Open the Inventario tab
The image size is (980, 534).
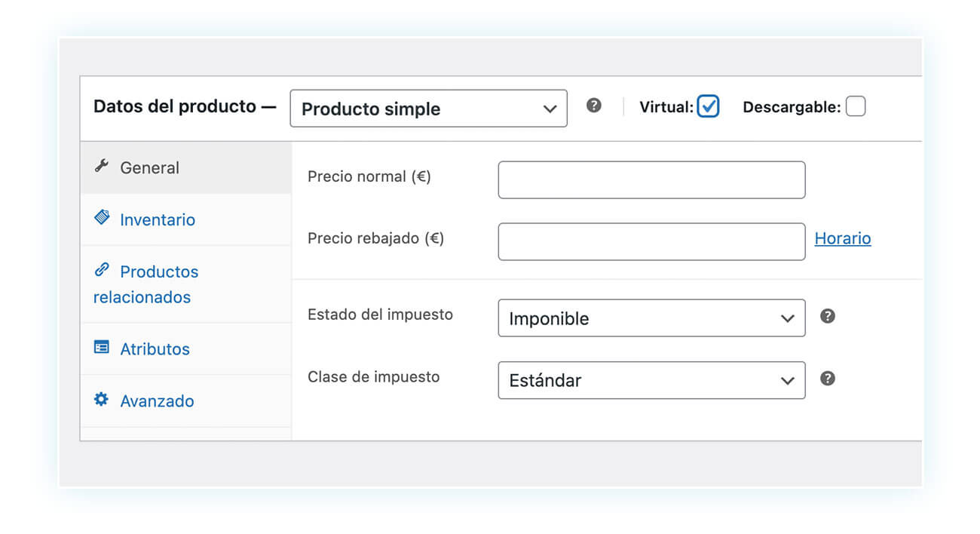click(x=185, y=219)
